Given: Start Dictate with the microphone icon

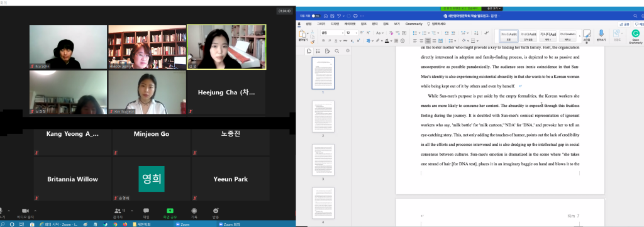Looking at the screenshot, I should 601,35.
